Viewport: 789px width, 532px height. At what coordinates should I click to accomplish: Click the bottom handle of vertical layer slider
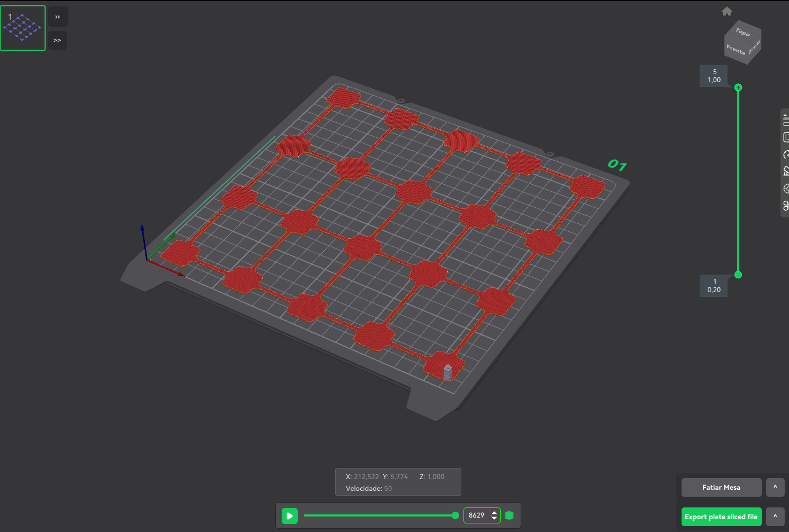pos(738,275)
